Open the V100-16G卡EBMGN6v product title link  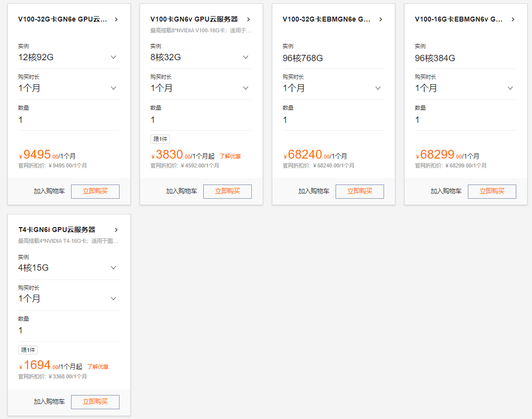(459, 20)
